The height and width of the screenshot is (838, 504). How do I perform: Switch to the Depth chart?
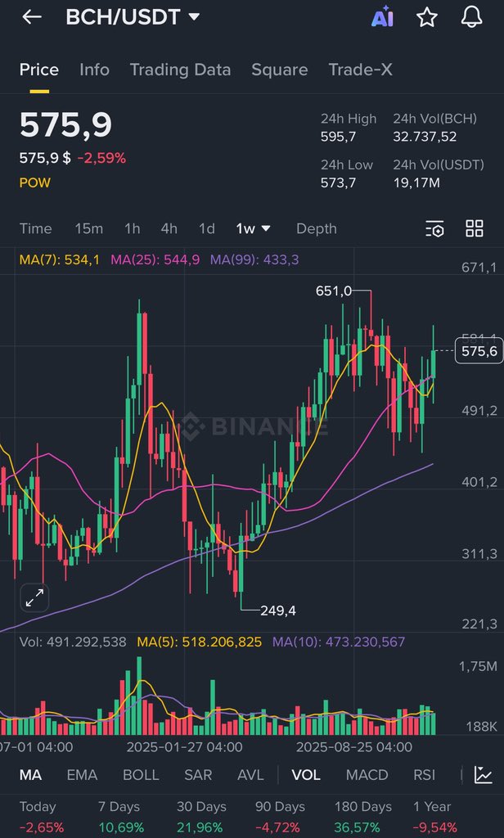click(317, 229)
